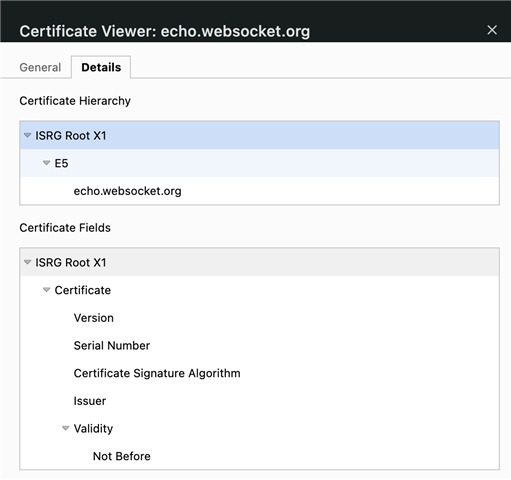
Task: Select echo.websocket.org leaf certificate
Action: [259, 191]
